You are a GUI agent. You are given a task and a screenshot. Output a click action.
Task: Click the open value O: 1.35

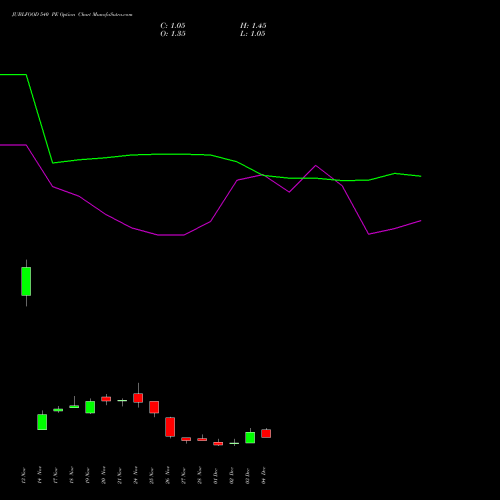pyautogui.click(x=173, y=34)
